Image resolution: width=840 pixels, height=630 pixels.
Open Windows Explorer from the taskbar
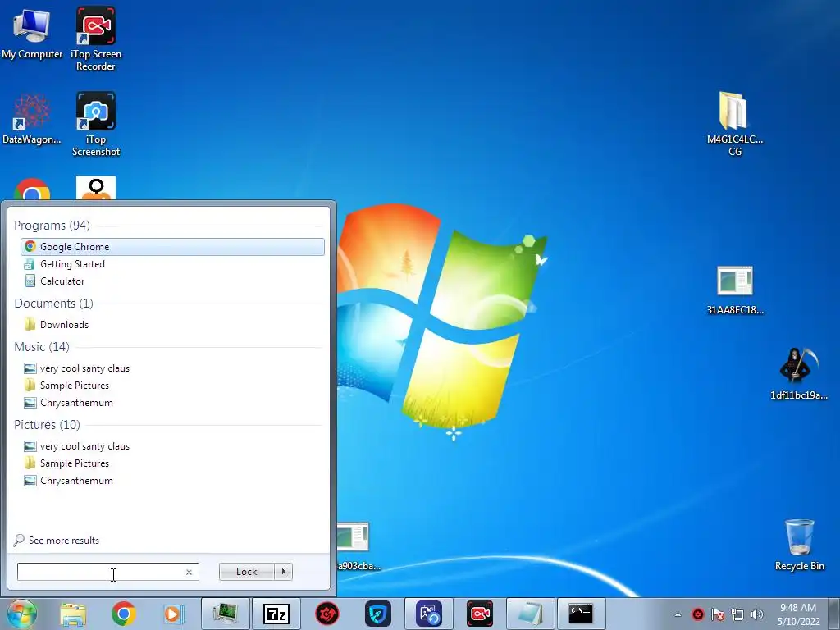point(73,614)
